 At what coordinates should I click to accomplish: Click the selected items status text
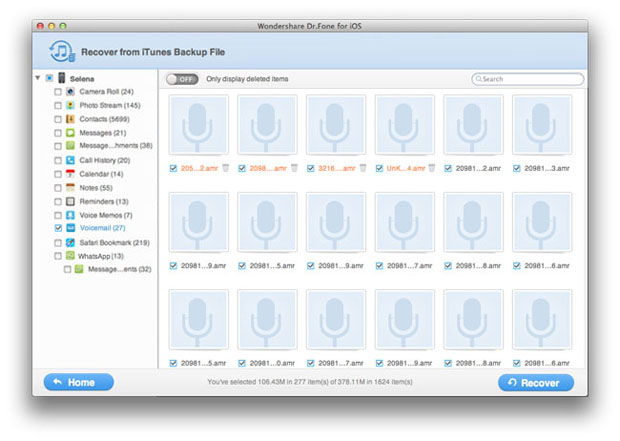[310, 382]
